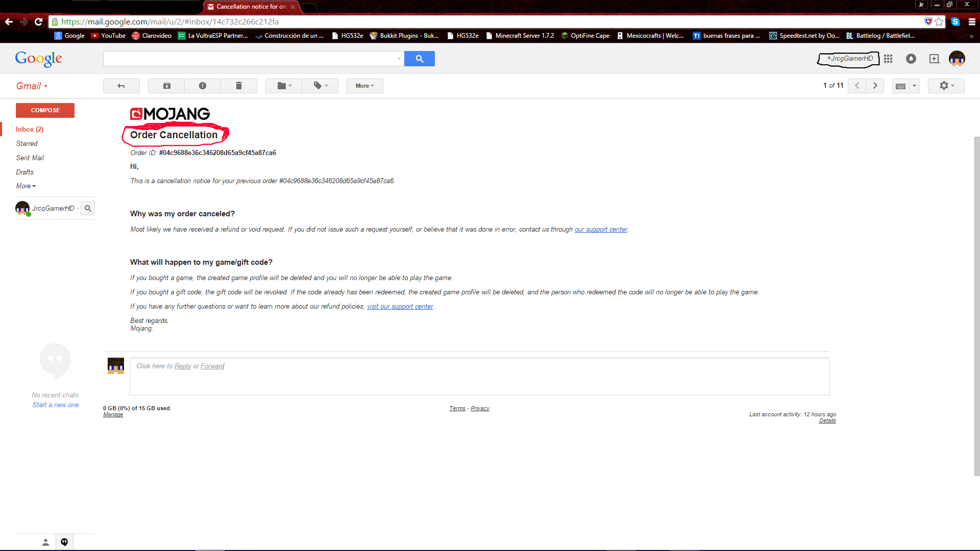Viewport: 980px width, 551px height.
Task: Expand the Gmail product dropdown
Action: pos(32,86)
